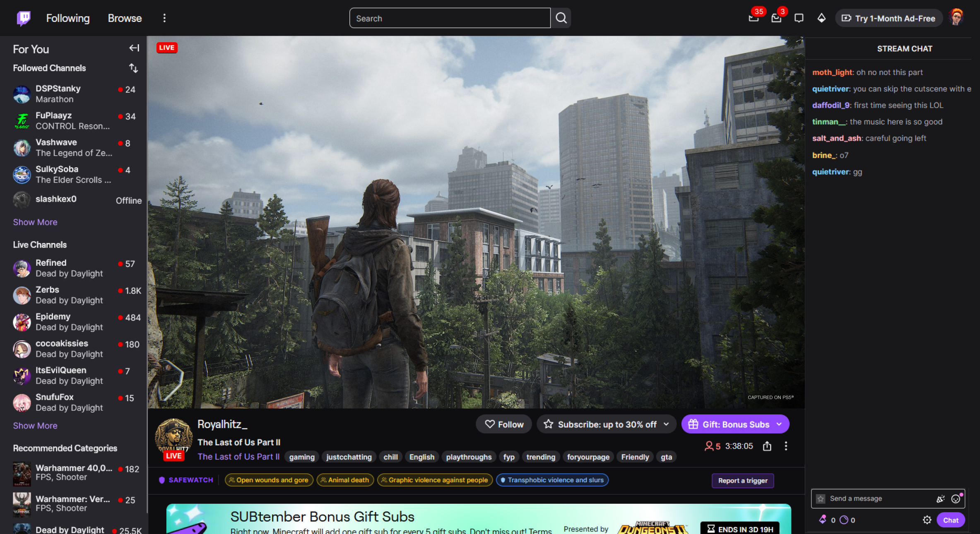Select the gaming tag

[302, 457]
